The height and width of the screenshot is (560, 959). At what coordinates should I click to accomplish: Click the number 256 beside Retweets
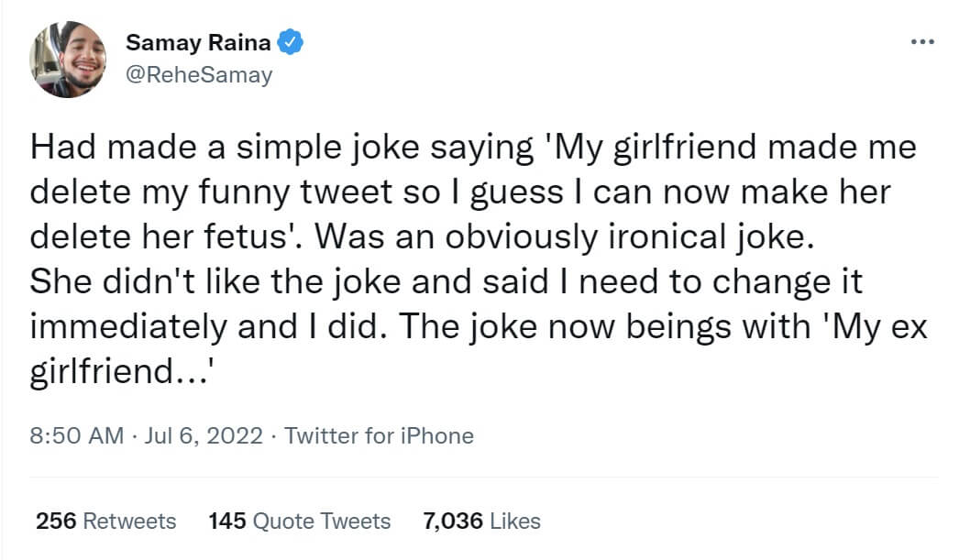tap(56, 522)
